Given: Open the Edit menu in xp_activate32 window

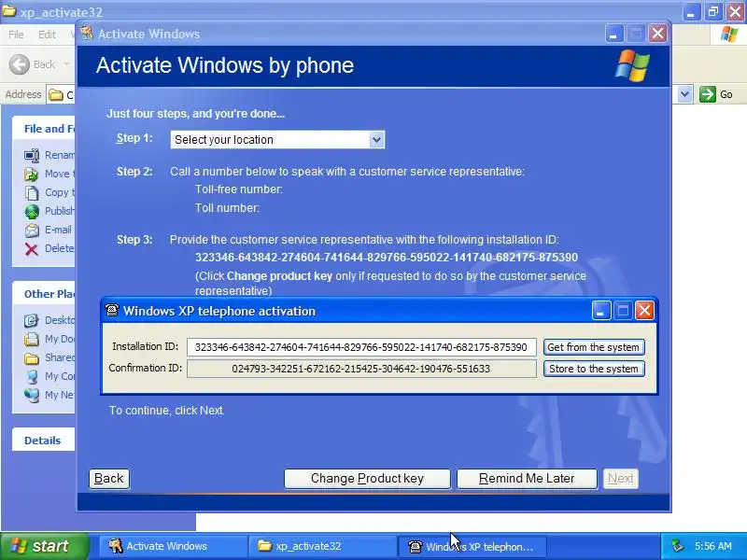Looking at the screenshot, I should 47,35.
